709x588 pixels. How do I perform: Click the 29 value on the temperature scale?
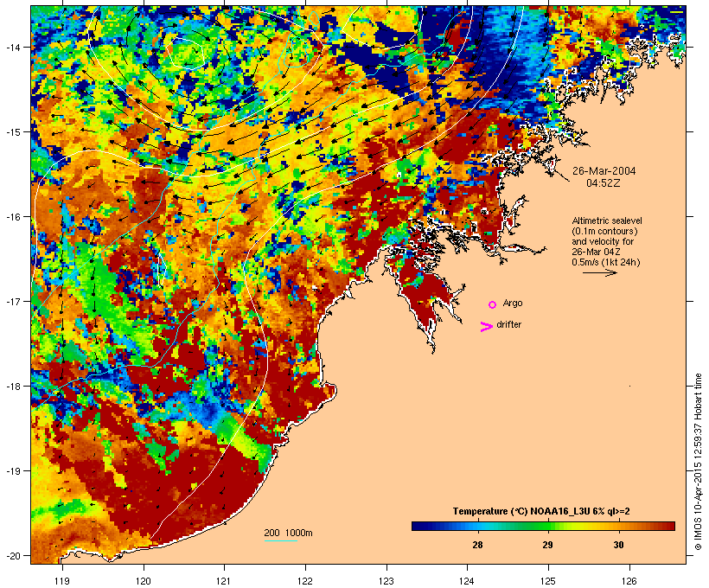(x=547, y=545)
